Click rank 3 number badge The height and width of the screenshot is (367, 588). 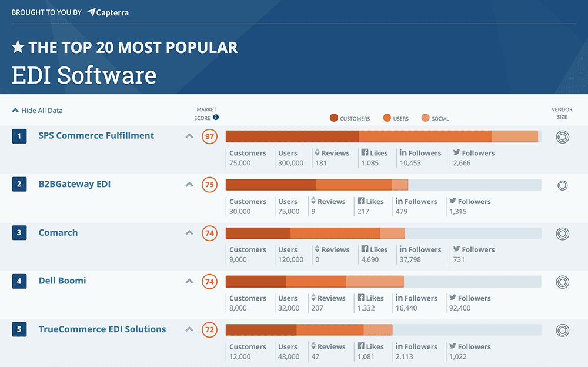[19, 233]
